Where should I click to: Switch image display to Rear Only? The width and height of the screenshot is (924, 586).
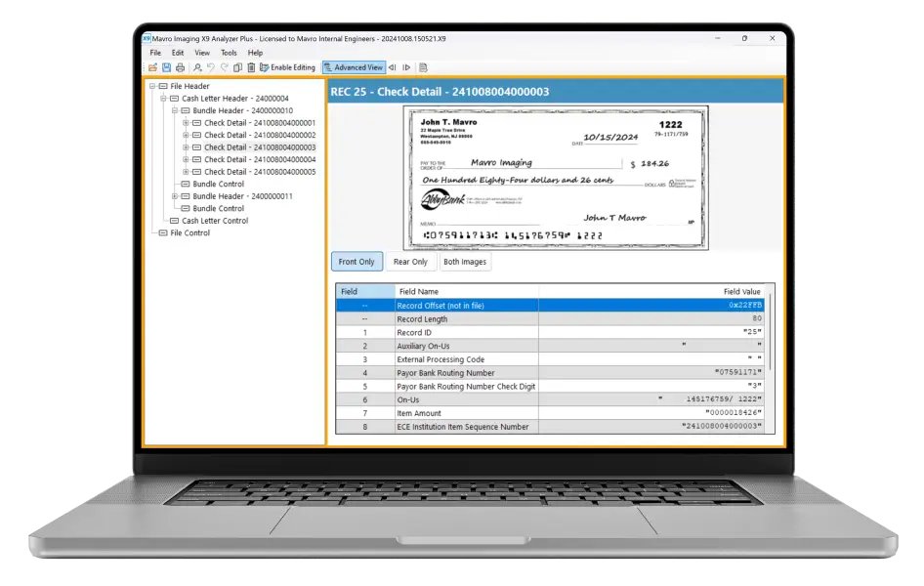(x=410, y=262)
